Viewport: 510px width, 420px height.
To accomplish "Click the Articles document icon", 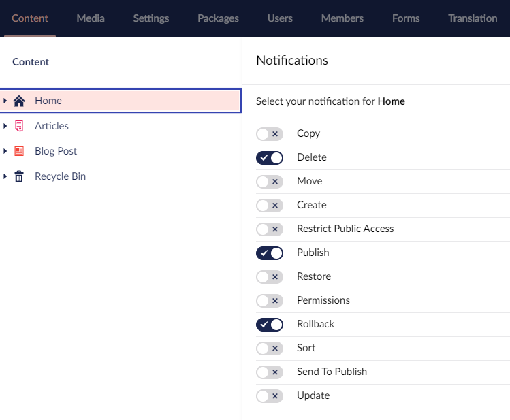I will click(19, 126).
